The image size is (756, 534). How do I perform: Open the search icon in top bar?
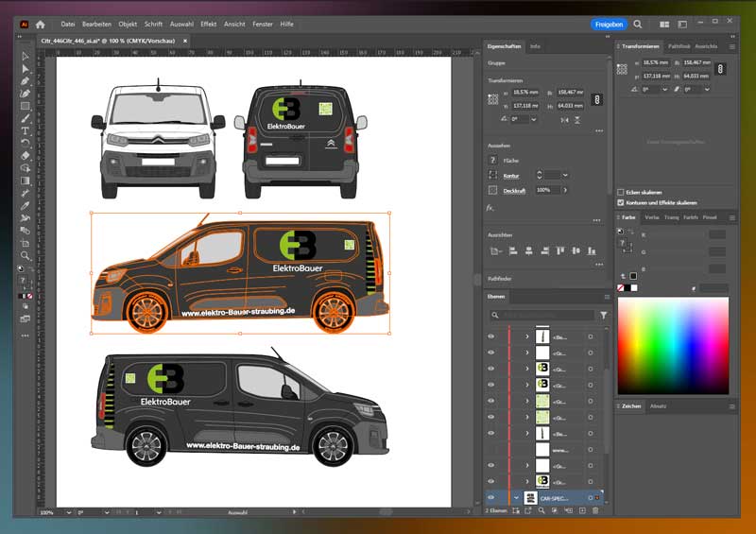[638, 24]
